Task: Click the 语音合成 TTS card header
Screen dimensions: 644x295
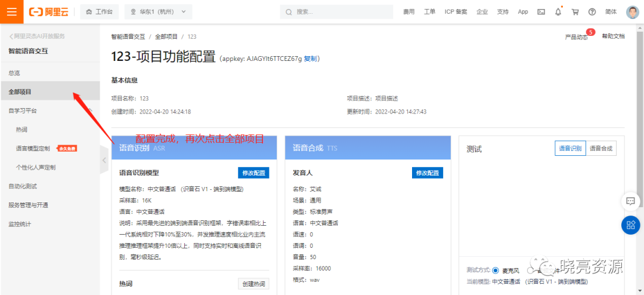Action: tap(367, 147)
